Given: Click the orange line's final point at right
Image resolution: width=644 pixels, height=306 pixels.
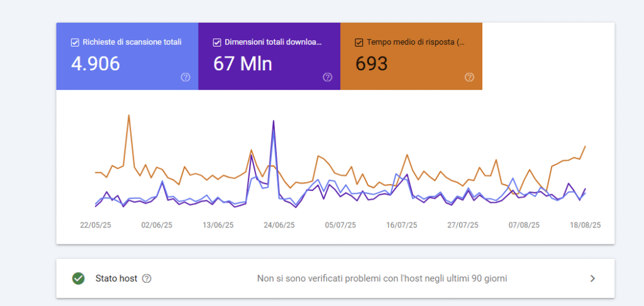Looking at the screenshot, I should [586, 146].
